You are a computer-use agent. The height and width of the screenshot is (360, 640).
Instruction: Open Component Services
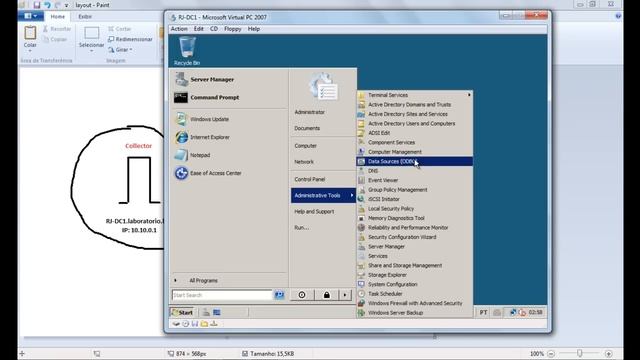(x=415, y=142)
